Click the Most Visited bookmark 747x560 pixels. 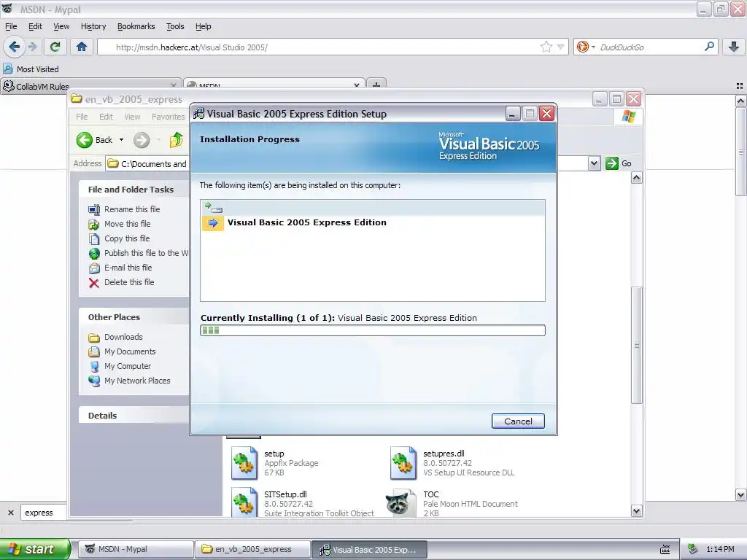coord(31,69)
